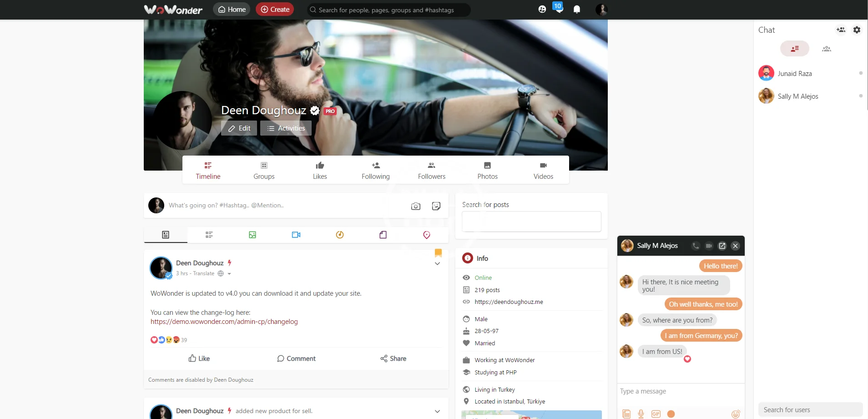The height and width of the screenshot is (419, 868).
Task: Click camera icon in post composer
Action: [x=416, y=206]
